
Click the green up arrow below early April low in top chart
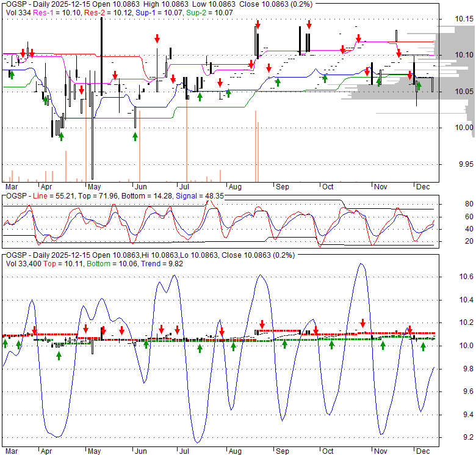click(61, 136)
